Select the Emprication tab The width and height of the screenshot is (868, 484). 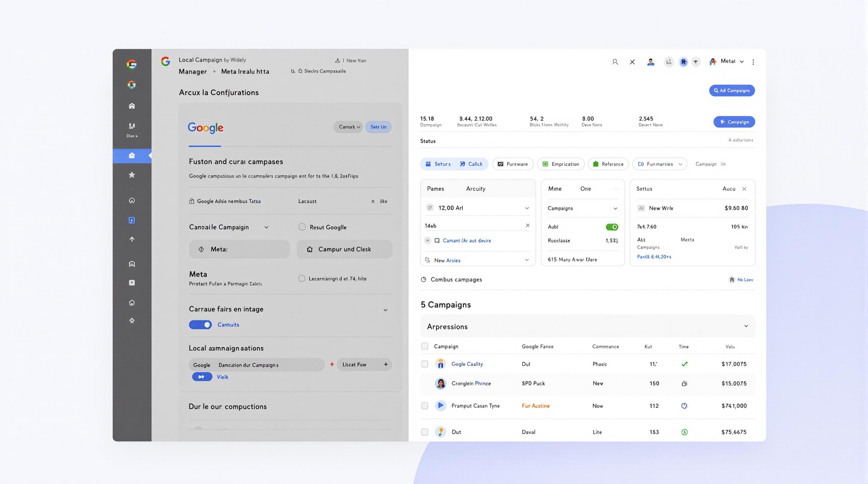561,164
